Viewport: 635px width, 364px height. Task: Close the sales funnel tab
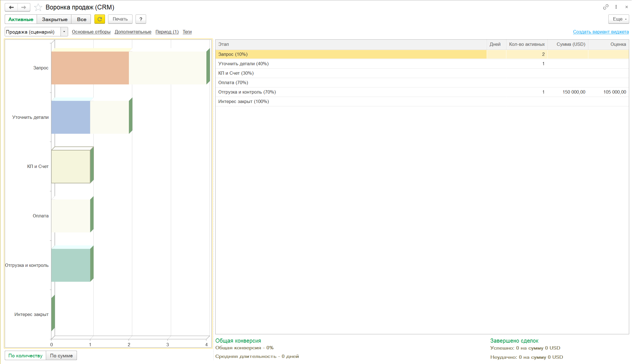(627, 7)
